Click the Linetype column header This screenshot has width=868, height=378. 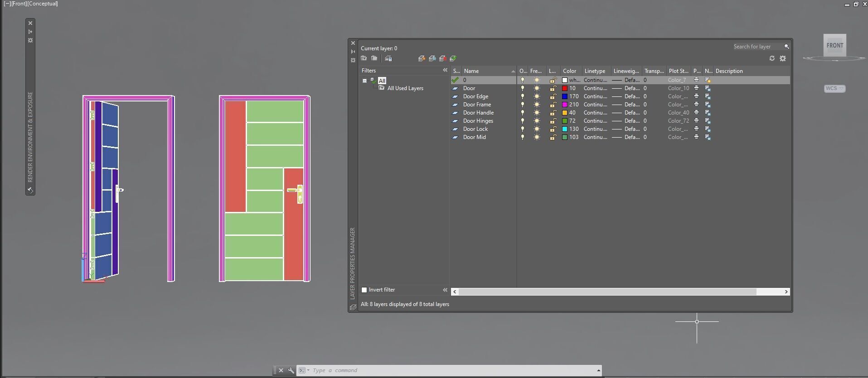coord(596,71)
